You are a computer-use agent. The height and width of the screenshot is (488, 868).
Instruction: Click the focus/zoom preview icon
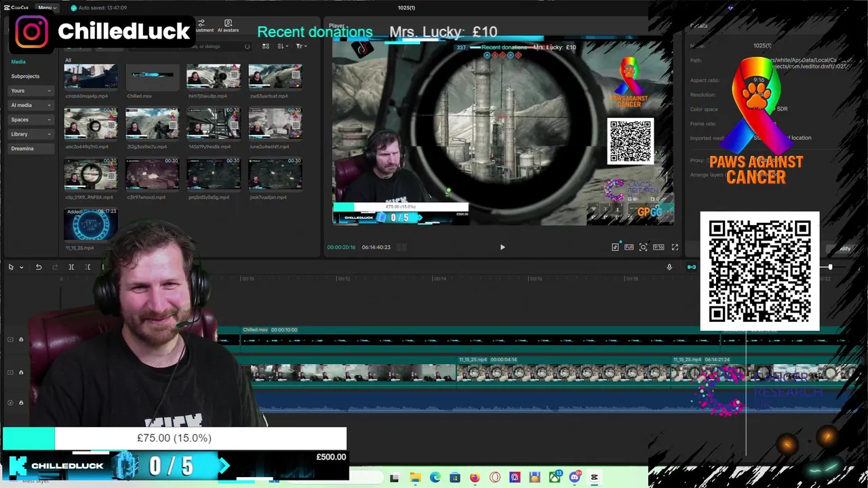[x=644, y=247]
